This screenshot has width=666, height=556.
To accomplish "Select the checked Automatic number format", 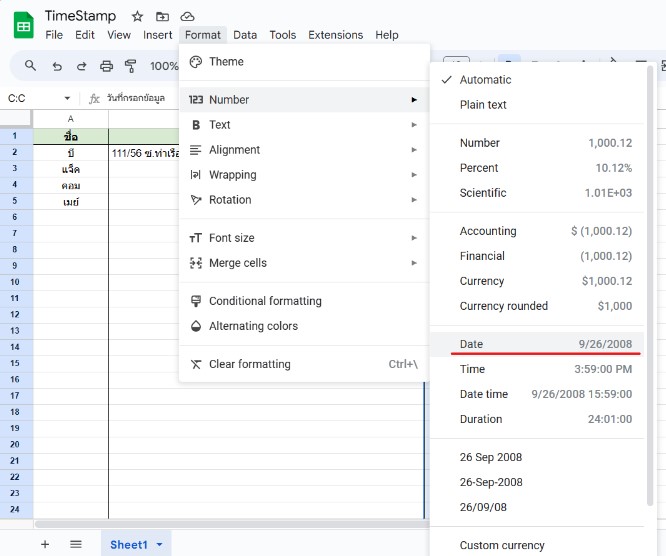I will tap(537, 80).
